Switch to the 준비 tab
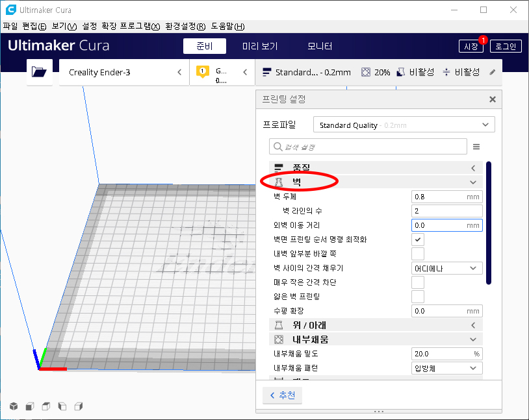 click(205, 46)
